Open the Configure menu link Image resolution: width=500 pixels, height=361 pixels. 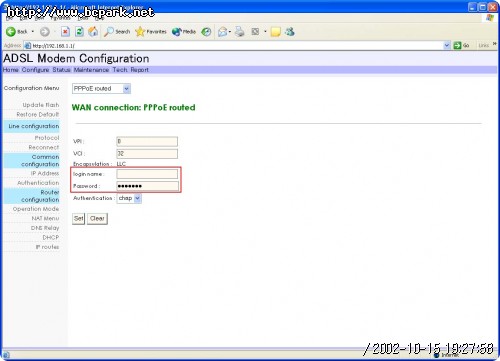point(35,70)
